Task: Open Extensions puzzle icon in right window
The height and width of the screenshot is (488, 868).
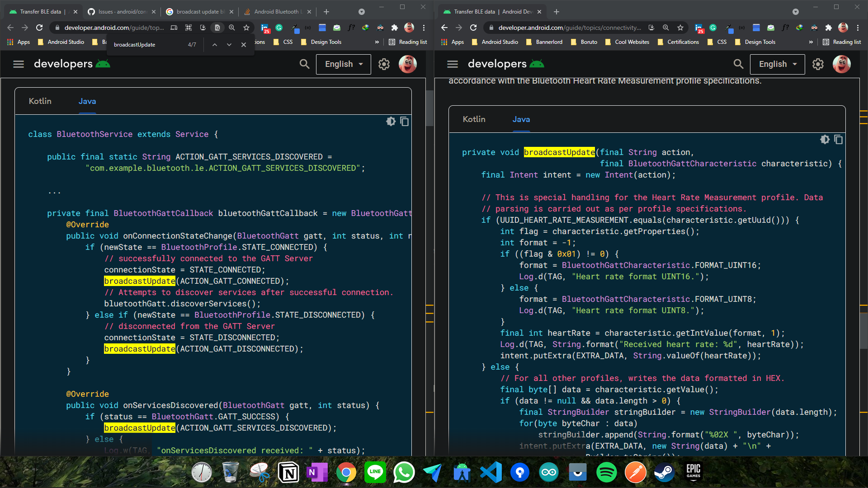Action: coord(829,28)
